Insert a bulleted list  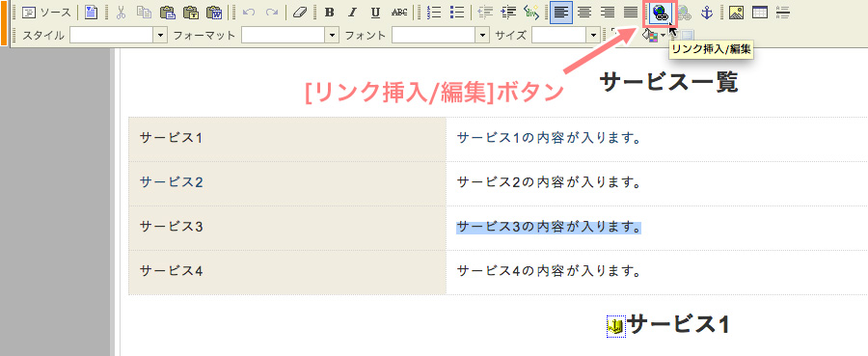click(x=457, y=13)
